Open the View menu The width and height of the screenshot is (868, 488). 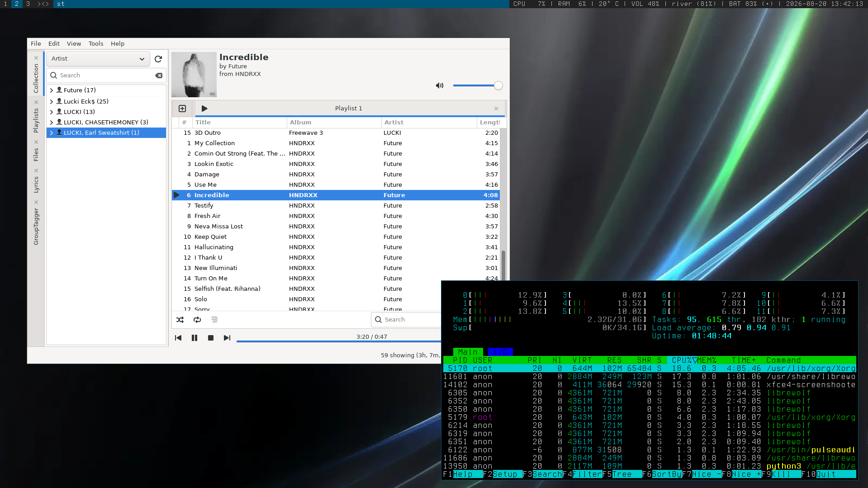(x=74, y=44)
